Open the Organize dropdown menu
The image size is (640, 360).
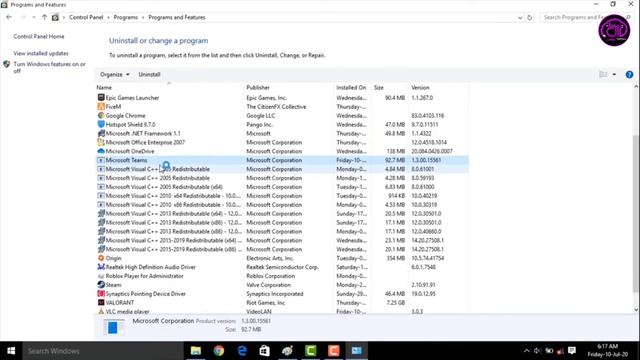115,74
